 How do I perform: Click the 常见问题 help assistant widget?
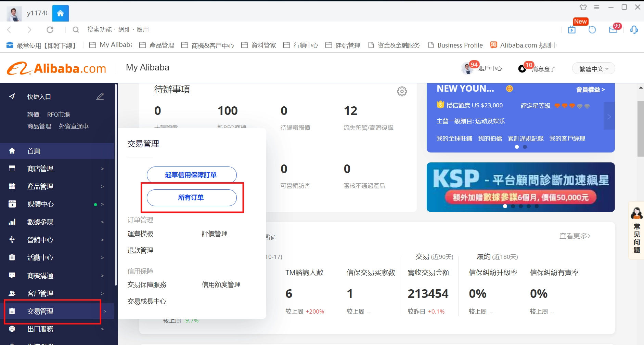(636, 230)
